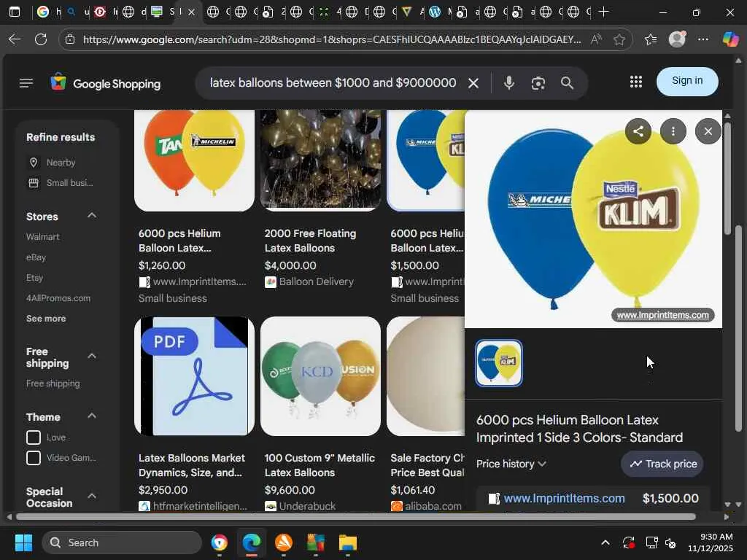The height and width of the screenshot is (560, 747).
Task: Filter by 4AllPromos.com store
Action: pyautogui.click(x=58, y=298)
